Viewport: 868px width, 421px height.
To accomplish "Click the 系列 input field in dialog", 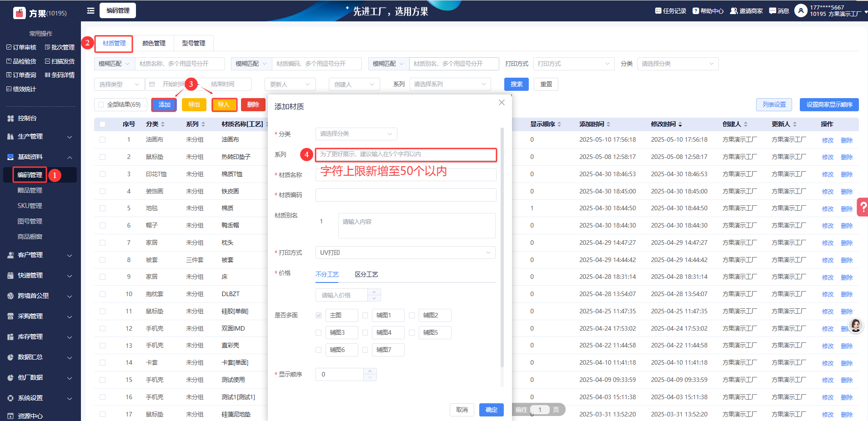I will point(406,154).
